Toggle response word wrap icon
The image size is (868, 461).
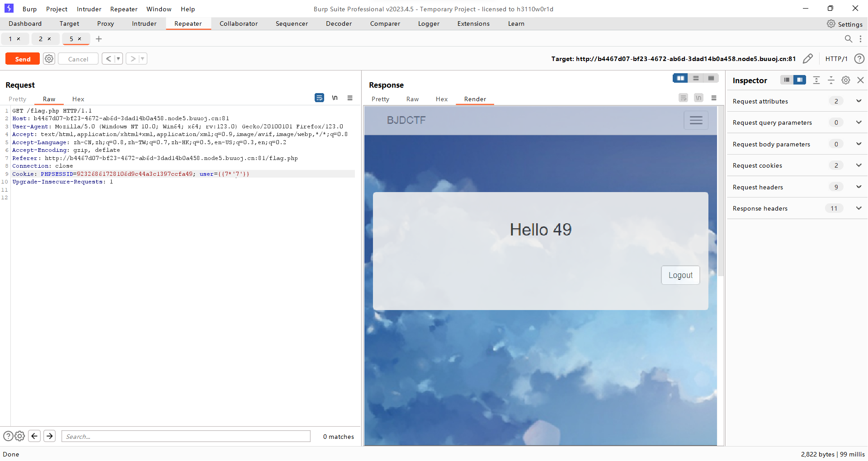[683, 98]
